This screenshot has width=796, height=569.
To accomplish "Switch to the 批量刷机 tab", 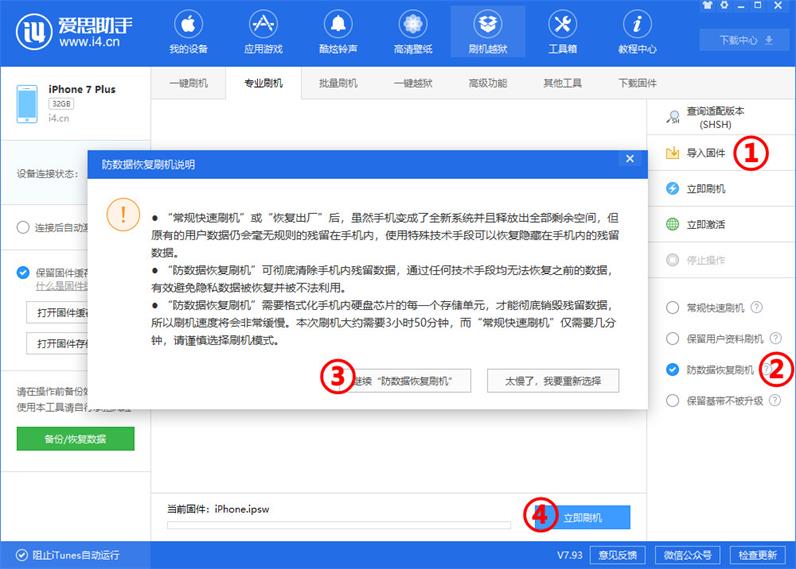I will tap(338, 83).
